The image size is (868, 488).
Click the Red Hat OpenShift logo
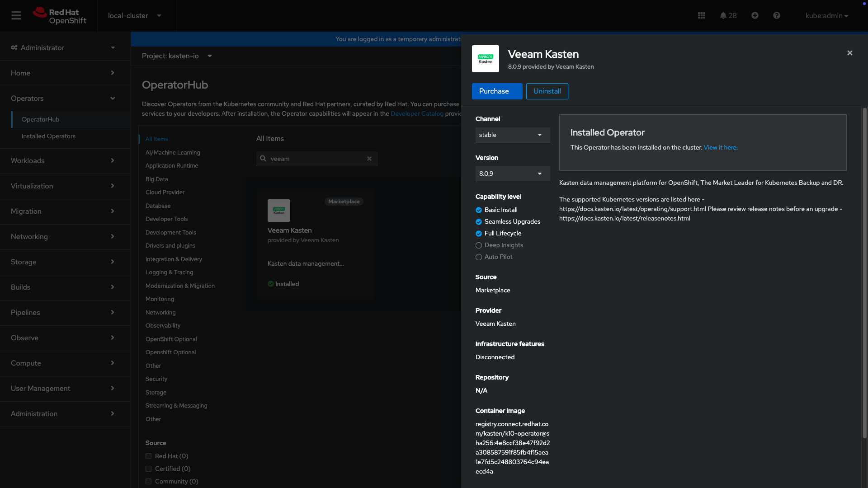click(59, 16)
